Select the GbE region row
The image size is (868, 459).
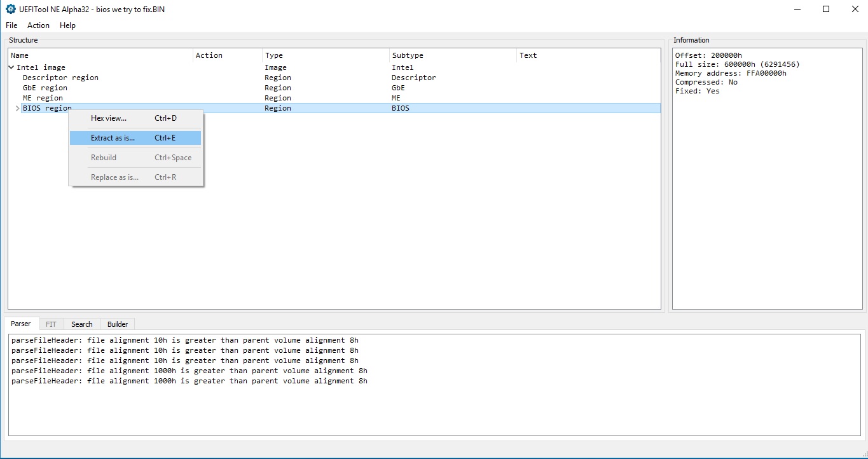[334, 88]
